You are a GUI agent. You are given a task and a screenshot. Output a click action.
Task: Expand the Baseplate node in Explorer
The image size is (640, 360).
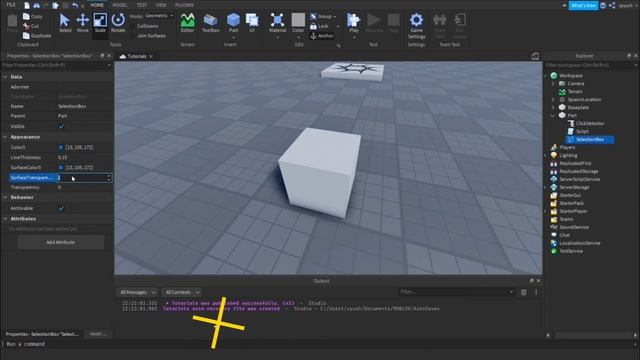click(553, 108)
